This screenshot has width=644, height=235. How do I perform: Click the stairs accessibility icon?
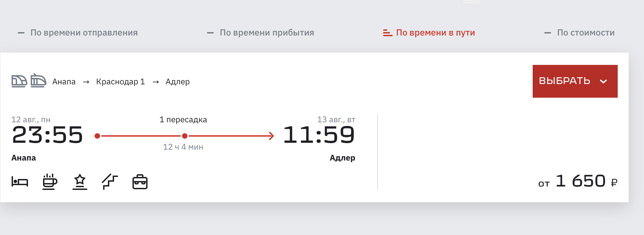point(110,182)
